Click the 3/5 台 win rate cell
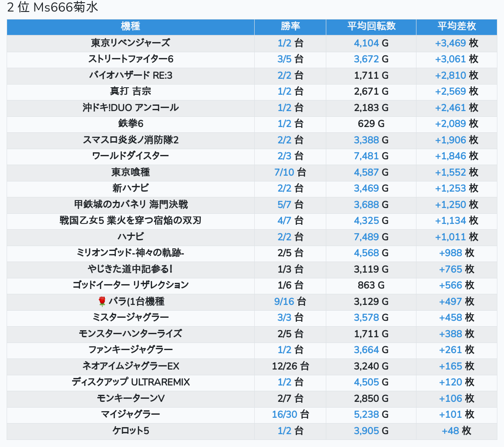The height and width of the screenshot is (447, 504). tap(290, 59)
